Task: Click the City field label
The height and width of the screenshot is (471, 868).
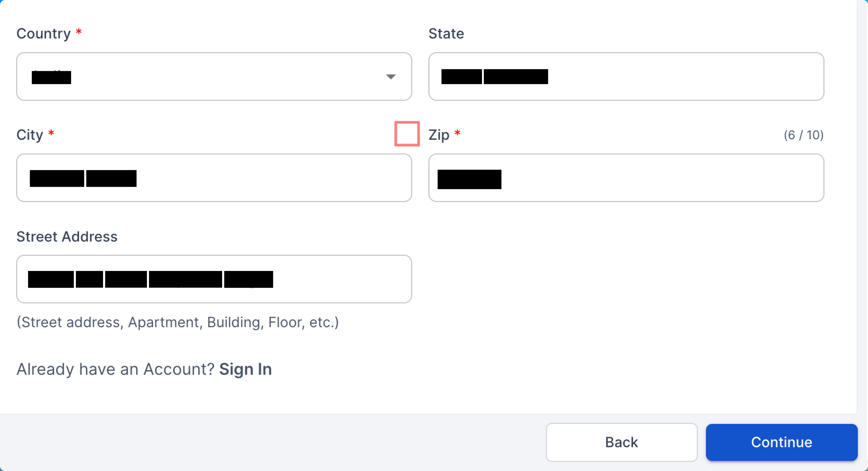Action: pyautogui.click(x=30, y=135)
